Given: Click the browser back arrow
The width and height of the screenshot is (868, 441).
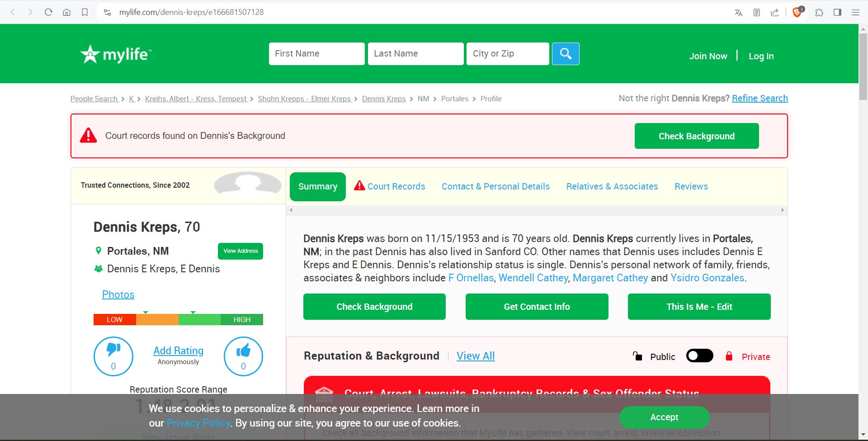Looking at the screenshot, I should click(x=13, y=12).
